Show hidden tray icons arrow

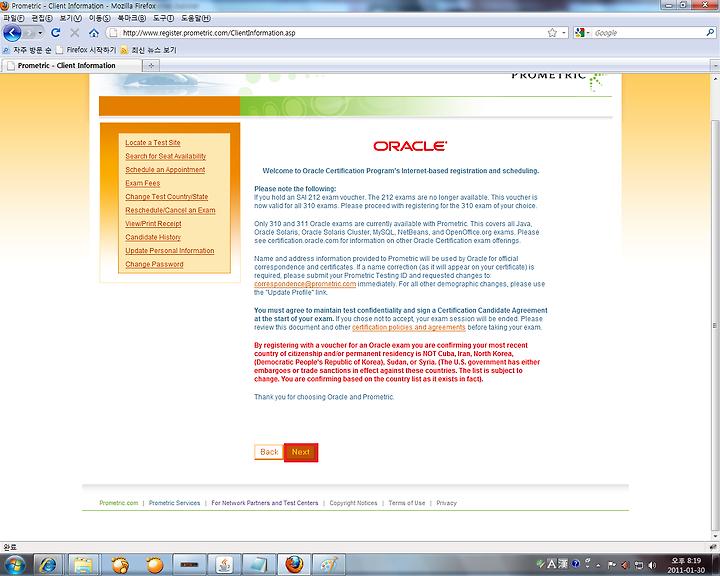click(x=598, y=565)
